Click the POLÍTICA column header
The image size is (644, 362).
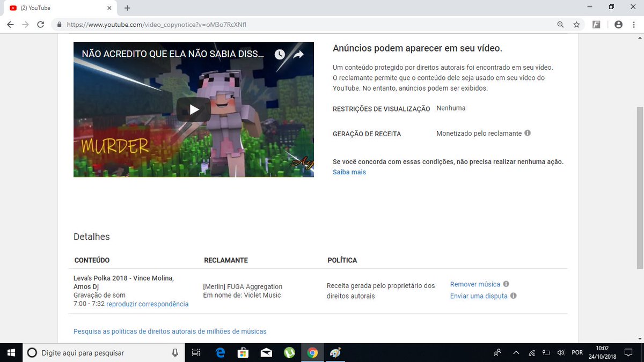coord(342,260)
